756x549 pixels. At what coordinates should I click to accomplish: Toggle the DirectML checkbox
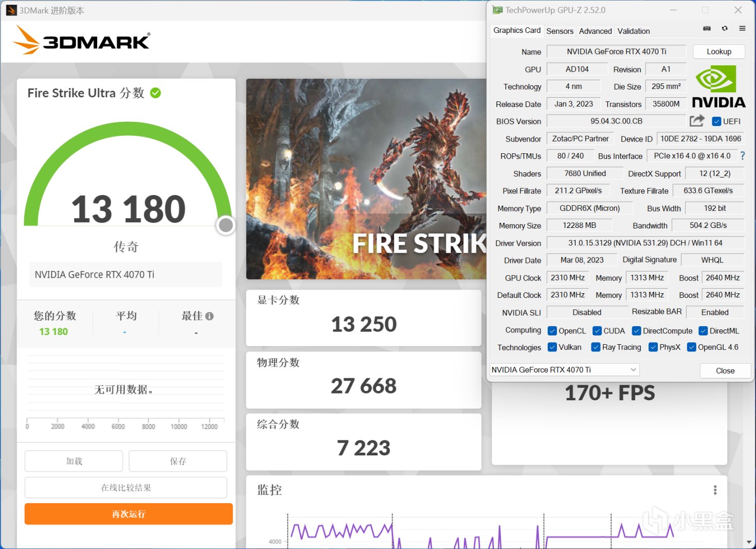[x=703, y=331]
